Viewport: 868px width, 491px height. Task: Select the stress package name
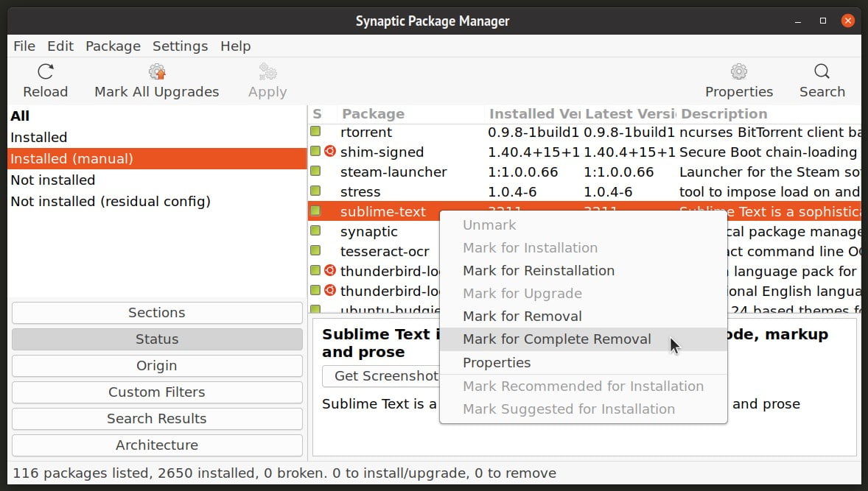pyautogui.click(x=360, y=192)
